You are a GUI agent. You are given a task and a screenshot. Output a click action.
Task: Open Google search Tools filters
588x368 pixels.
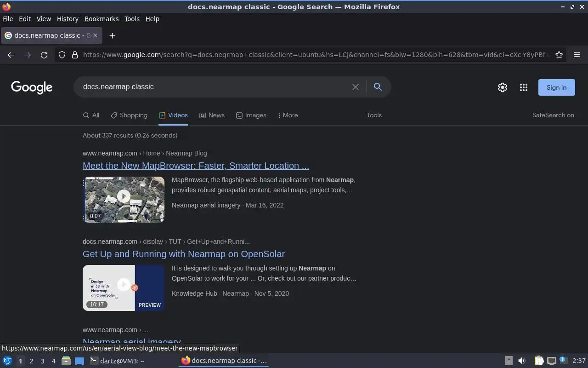[x=374, y=115]
